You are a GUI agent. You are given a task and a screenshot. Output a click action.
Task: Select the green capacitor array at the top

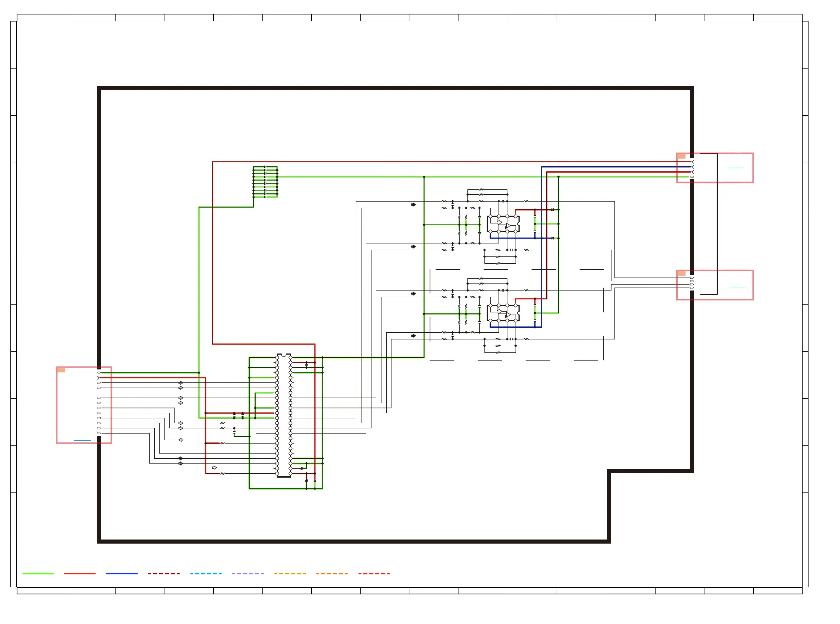pos(266,182)
